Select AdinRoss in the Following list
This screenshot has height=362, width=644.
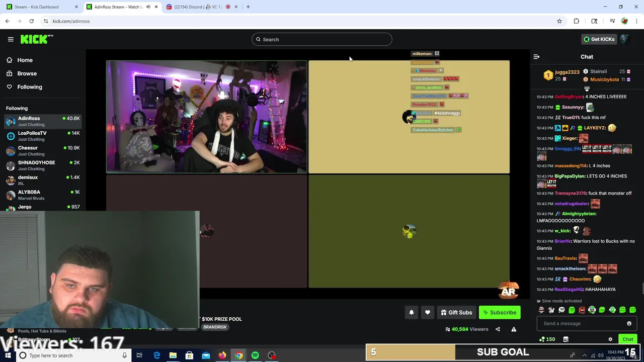pyautogui.click(x=43, y=121)
